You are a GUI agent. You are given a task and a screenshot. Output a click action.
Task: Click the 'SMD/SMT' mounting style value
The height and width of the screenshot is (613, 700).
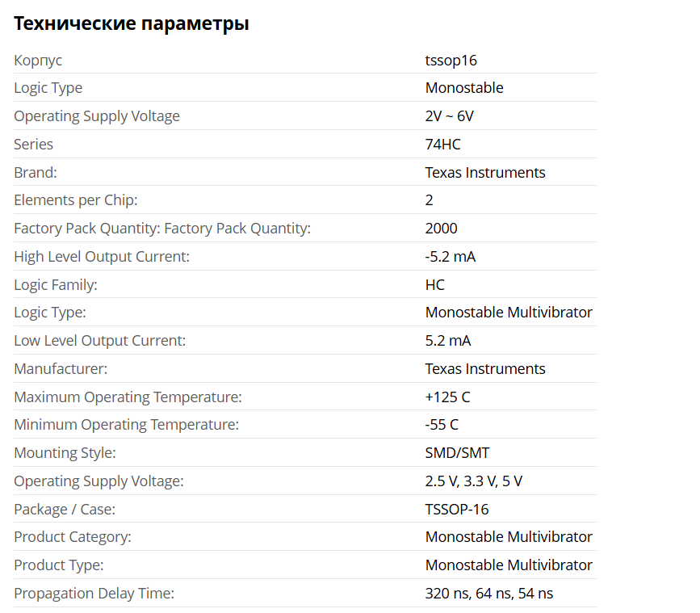(x=457, y=453)
